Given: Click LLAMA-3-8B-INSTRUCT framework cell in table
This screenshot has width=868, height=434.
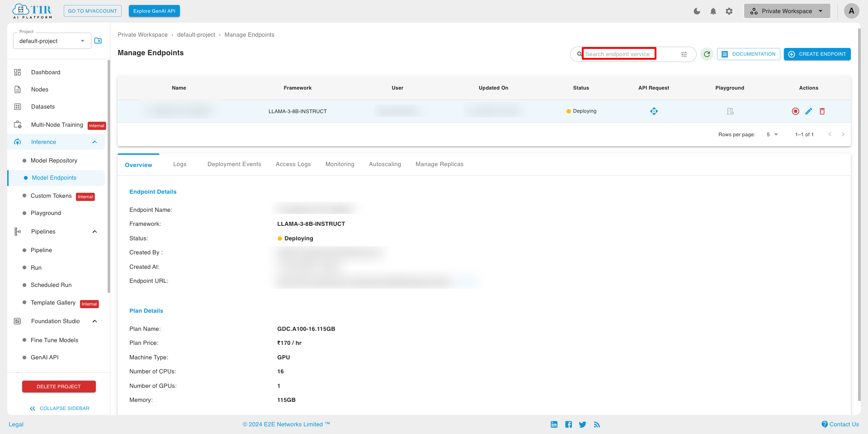Looking at the screenshot, I should (x=297, y=111).
